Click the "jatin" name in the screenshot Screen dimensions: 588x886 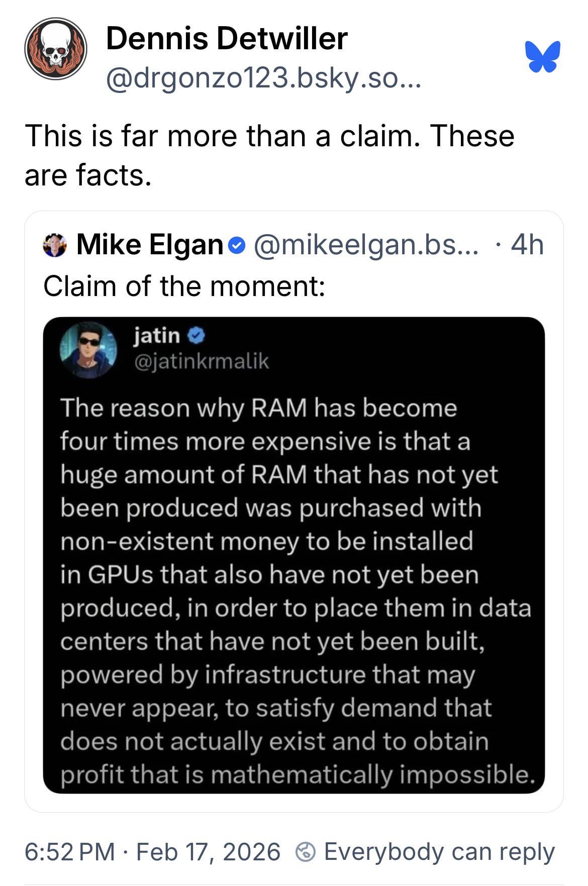click(157, 335)
